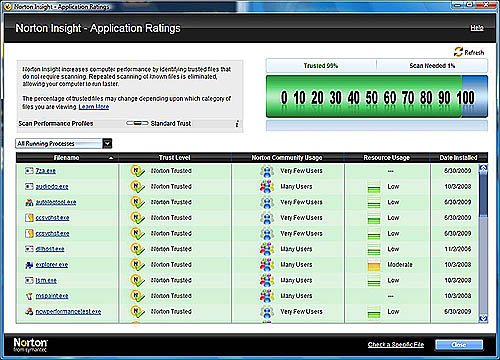Click Many Users text in audiodg.exe row
Image resolution: width=500 pixels, height=360 pixels.
296,187
